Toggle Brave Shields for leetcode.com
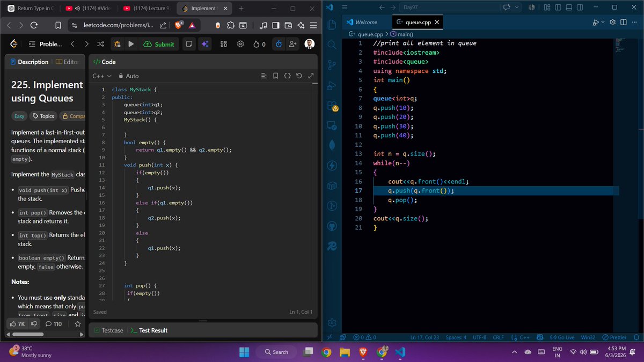This screenshot has height=362, width=644. tap(178, 25)
